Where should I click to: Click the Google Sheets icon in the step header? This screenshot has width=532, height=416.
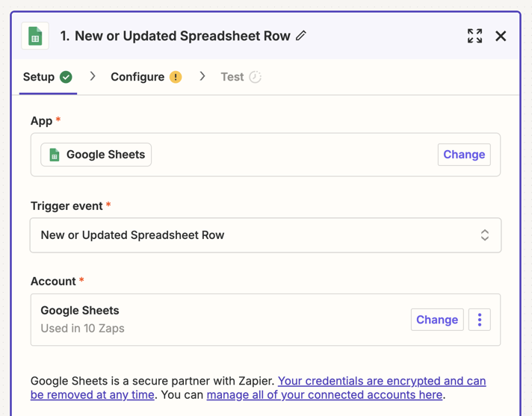(x=35, y=36)
